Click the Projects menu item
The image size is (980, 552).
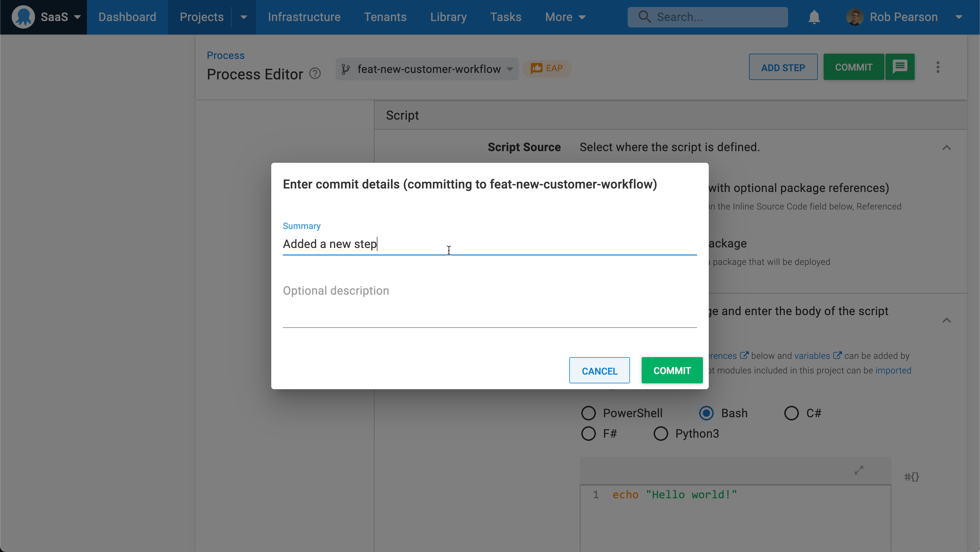coord(201,17)
